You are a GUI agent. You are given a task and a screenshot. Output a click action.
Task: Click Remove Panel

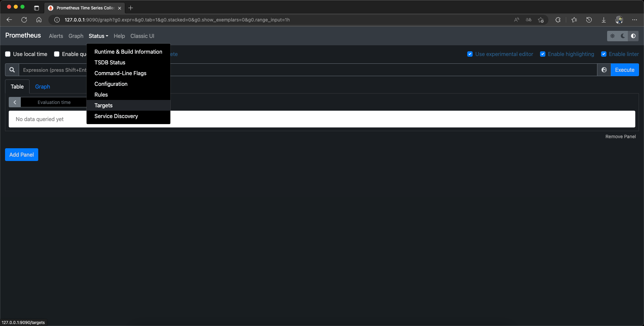[x=621, y=137]
